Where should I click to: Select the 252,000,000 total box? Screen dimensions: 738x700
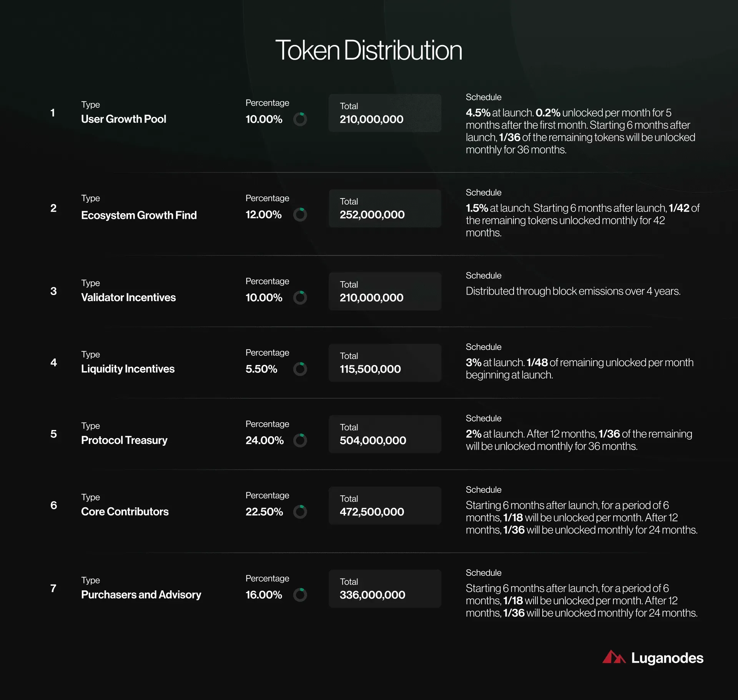(x=385, y=208)
